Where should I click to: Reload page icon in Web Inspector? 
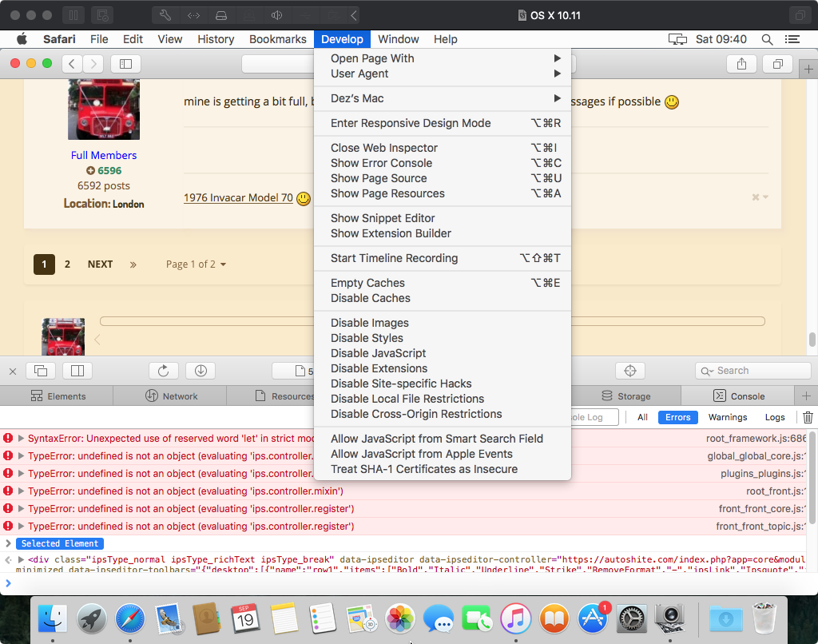click(163, 371)
